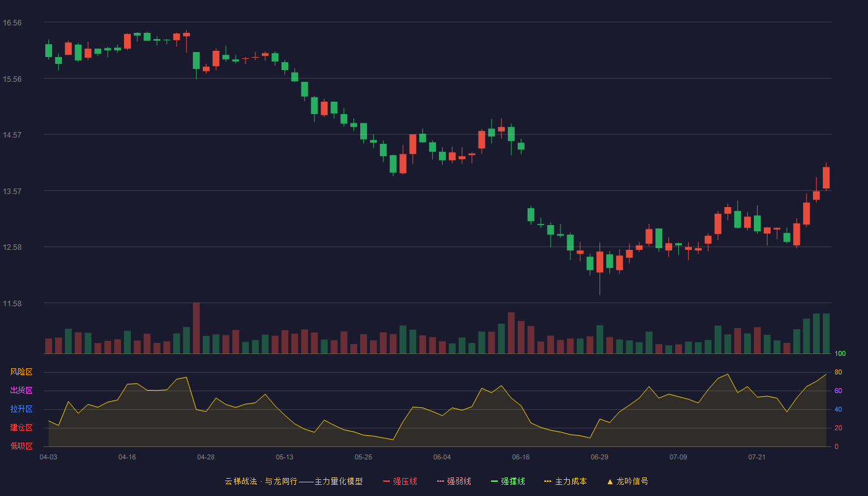This screenshot has height=496, width=868.
Task: Click the red 20 indicator axis value
Action: 838,428
